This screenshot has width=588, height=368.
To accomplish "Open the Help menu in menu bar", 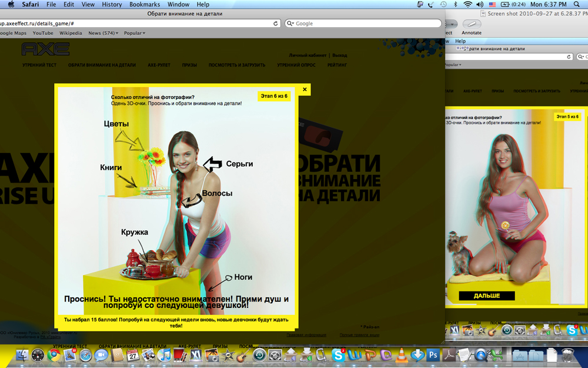I will click(x=203, y=4).
